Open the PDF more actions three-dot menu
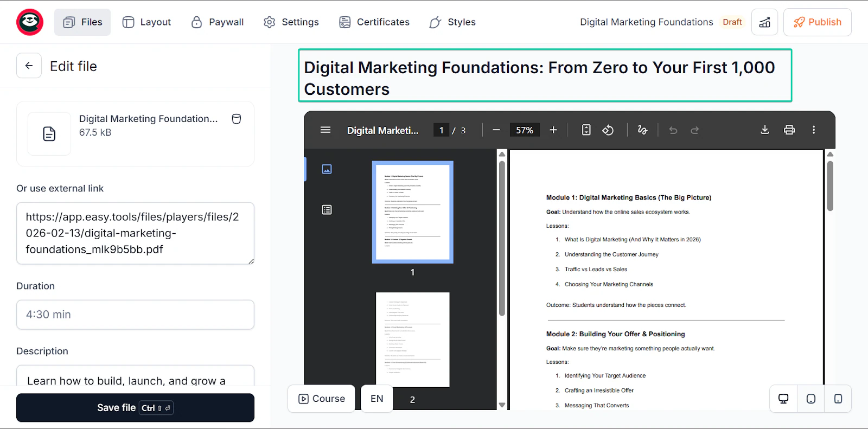The height and width of the screenshot is (429, 868). point(814,130)
